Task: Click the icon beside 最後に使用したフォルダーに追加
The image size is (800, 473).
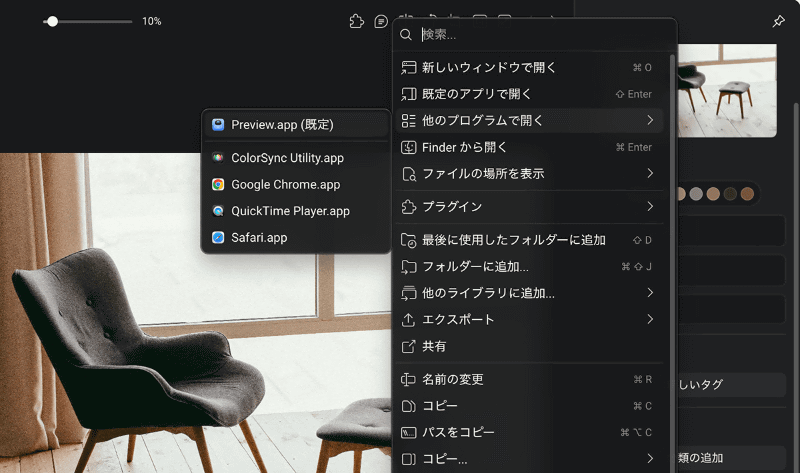Action: click(409, 240)
